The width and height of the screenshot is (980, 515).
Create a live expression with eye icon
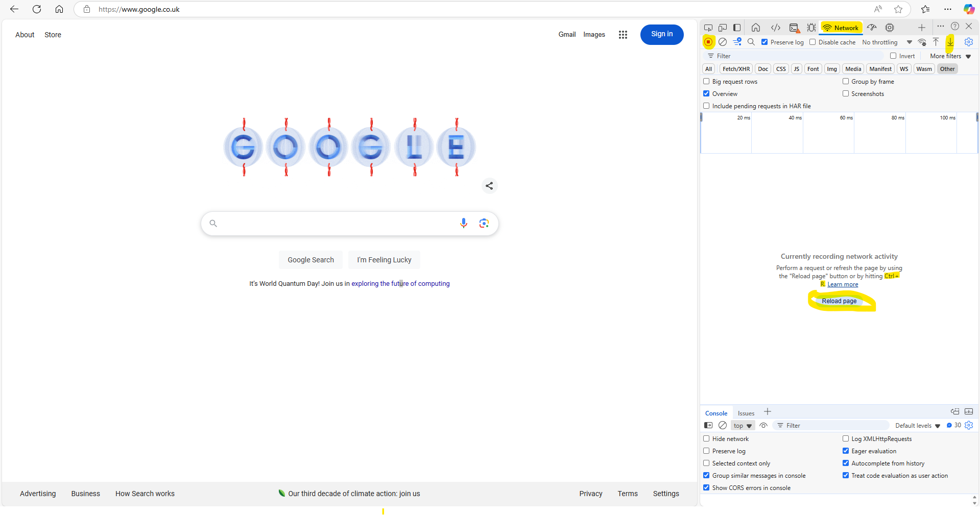[x=763, y=425]
